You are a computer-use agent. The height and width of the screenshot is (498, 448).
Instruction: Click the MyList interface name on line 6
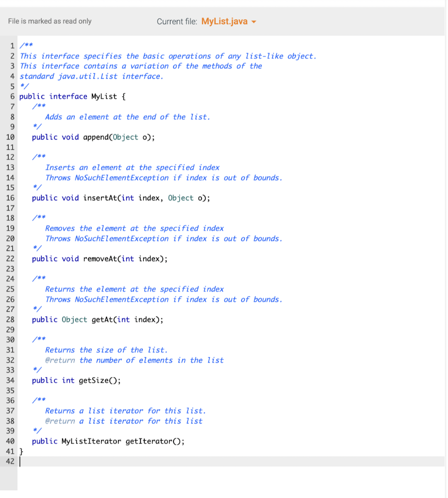click(104, 96)
